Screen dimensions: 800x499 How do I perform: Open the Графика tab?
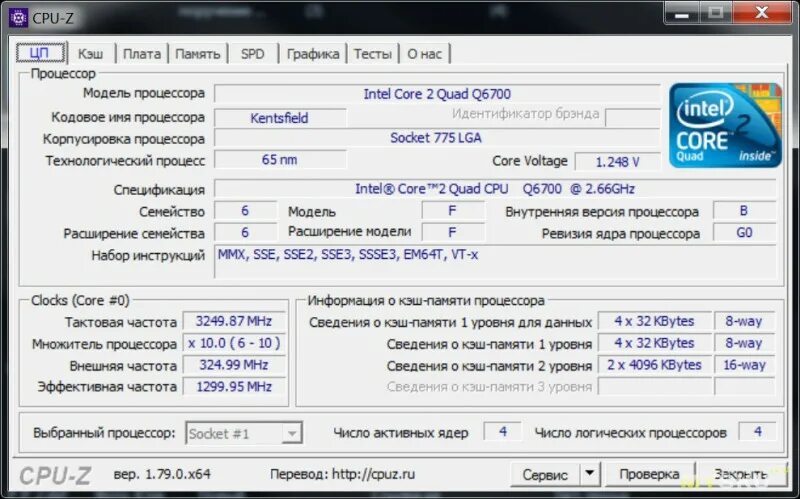(x=313, y=54)
